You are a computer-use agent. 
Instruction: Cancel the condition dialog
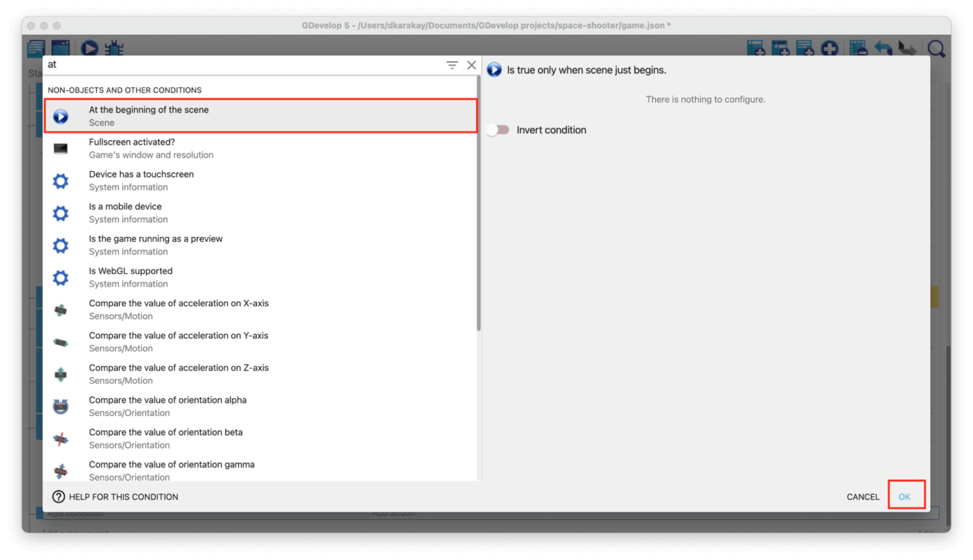[862, 496]
